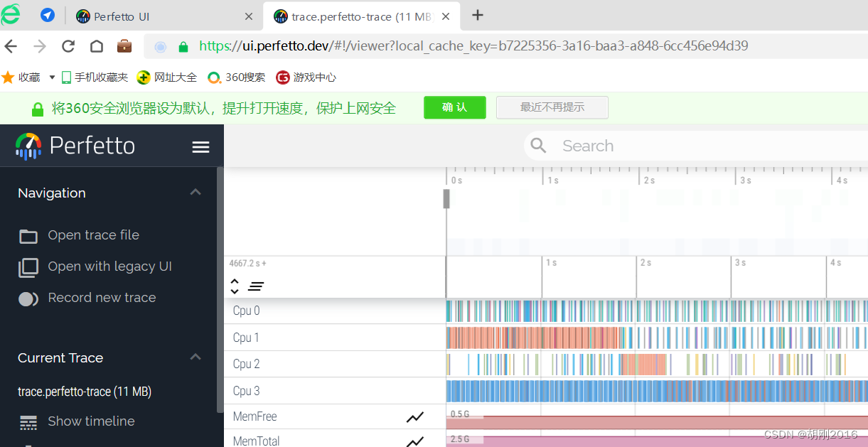Click the 确认 button
Image resolution: width=868 pixels, height=447 pixels.
pos(455,107)
